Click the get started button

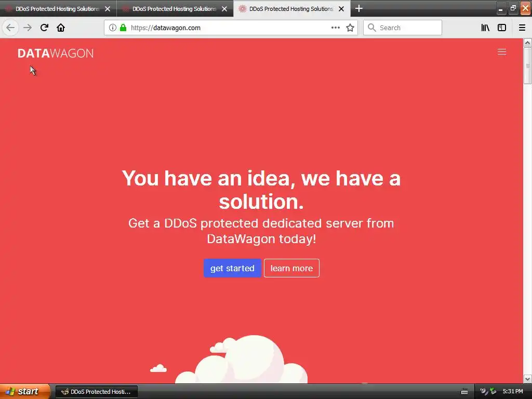point(232,268)
